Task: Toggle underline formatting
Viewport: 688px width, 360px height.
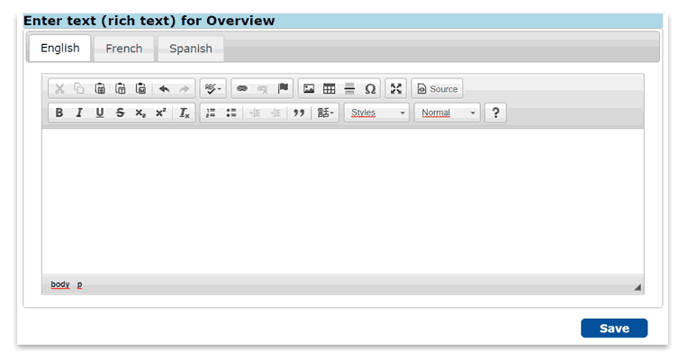Action: (x=100, y=113)
